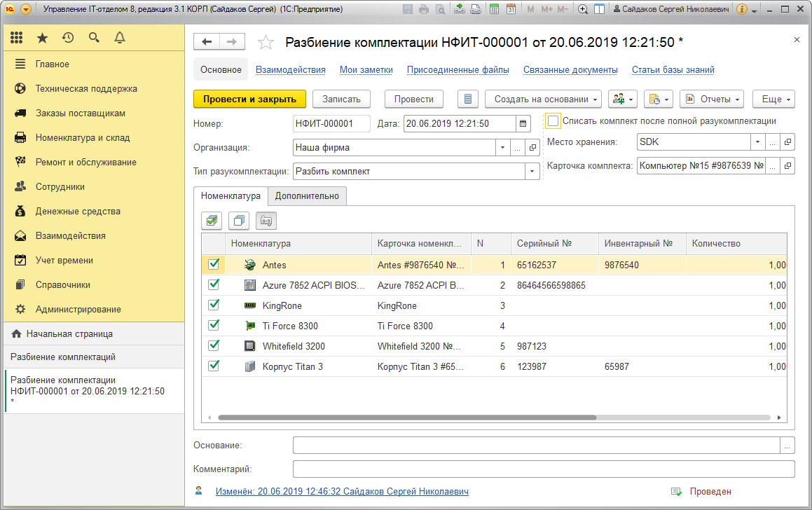Open the Мои заметки tab
Screen dimensions: 812x510
click(x=366, y=70)
